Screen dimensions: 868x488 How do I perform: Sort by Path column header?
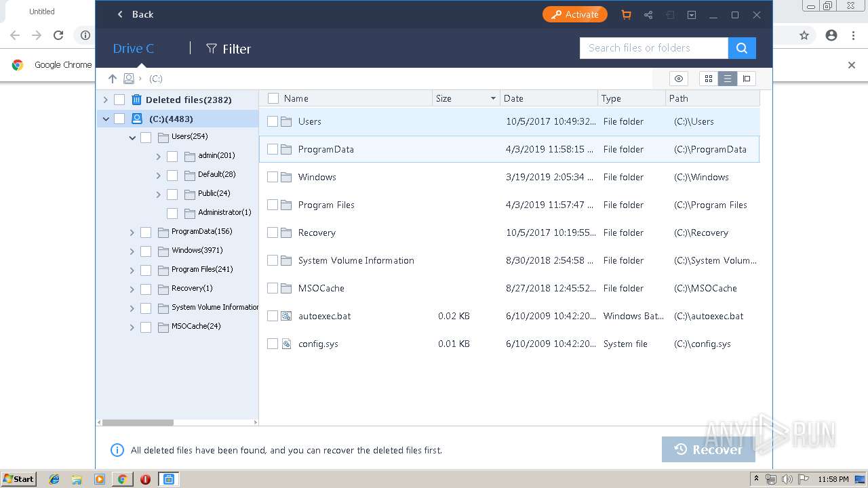click(x=679, y=98)
